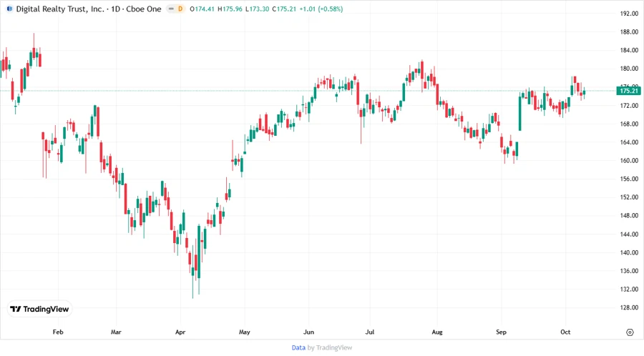
Task: Select the high value H175.96
Action: (230, 9)
